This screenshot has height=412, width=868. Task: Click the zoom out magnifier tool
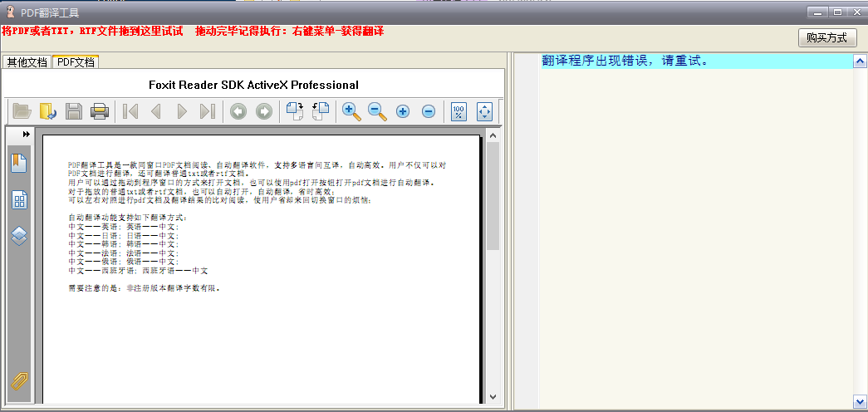[377, 111]
